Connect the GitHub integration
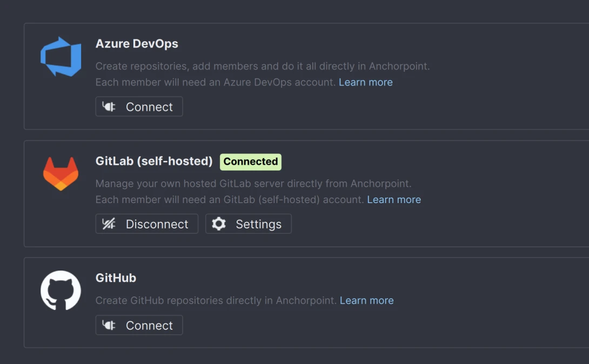589x364 pixels. tap(139, 325)
